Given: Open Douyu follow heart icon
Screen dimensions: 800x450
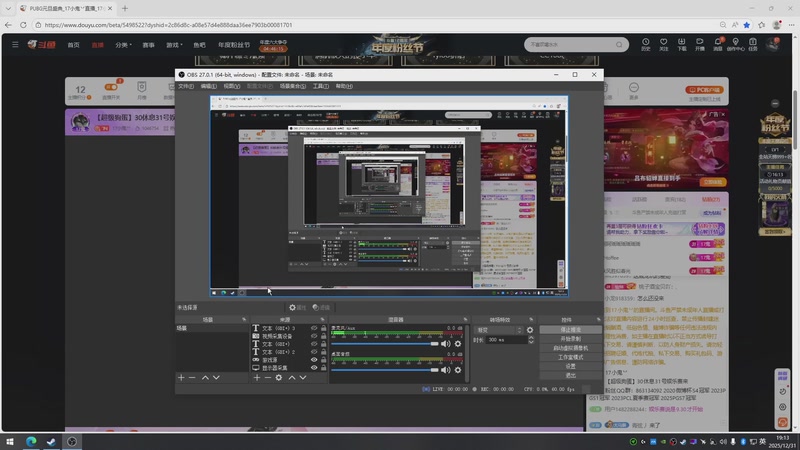Looking at the screenshot, I should (x=663, y=44).
